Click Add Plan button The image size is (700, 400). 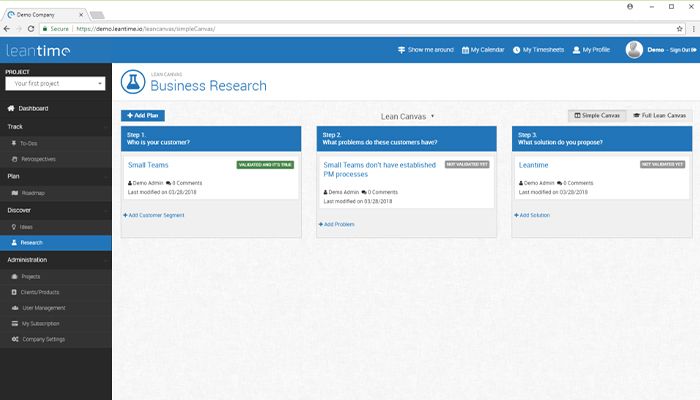[143, 116]
